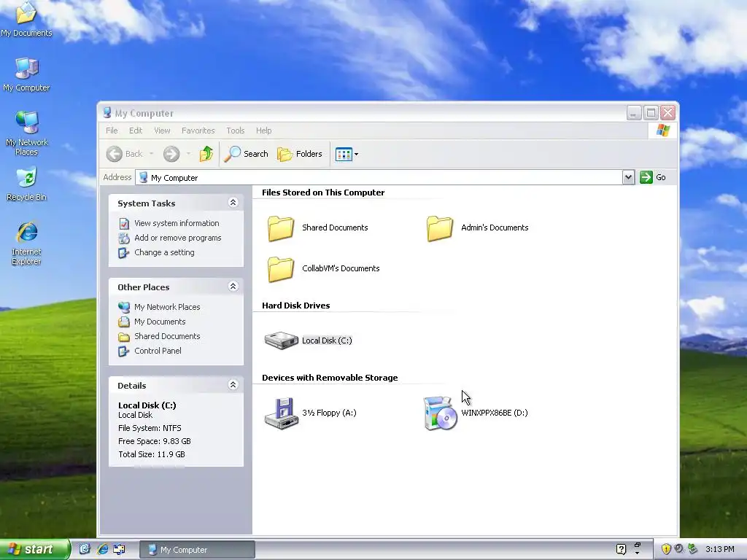The height and width of the screenshot is (560, 747).
Task: Open Control Panel link
Action: [x=158, y=351]
